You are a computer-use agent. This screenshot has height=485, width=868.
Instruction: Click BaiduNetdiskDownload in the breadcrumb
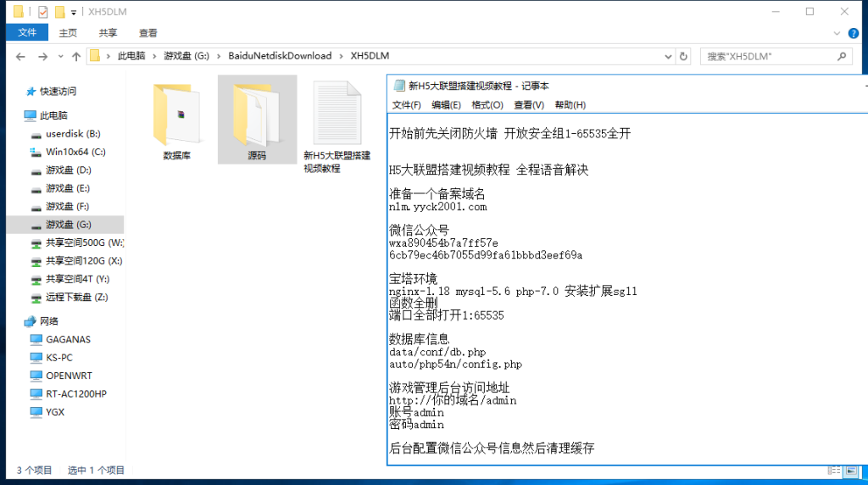(280, 56)
